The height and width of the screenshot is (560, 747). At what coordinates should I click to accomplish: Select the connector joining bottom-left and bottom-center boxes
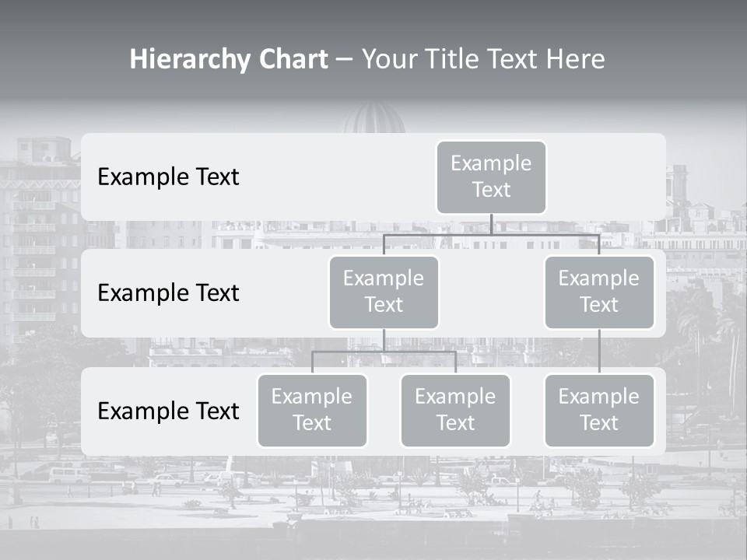click(384, 352)
